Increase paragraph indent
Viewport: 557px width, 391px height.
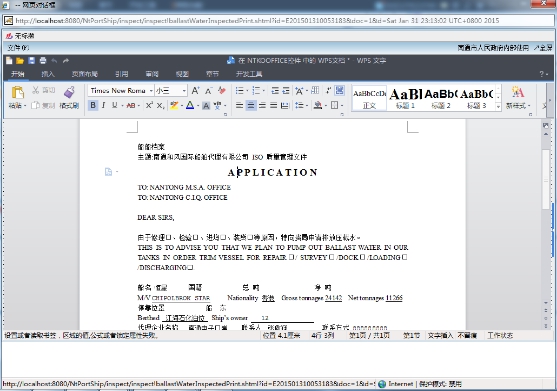[x=286, y=91]
